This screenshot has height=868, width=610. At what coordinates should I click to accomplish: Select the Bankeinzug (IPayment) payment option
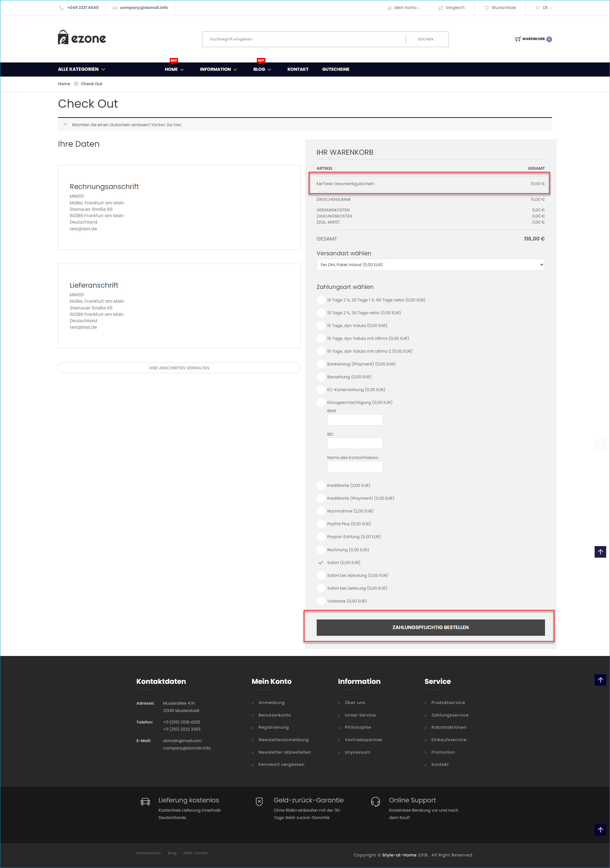click(321, 364)
